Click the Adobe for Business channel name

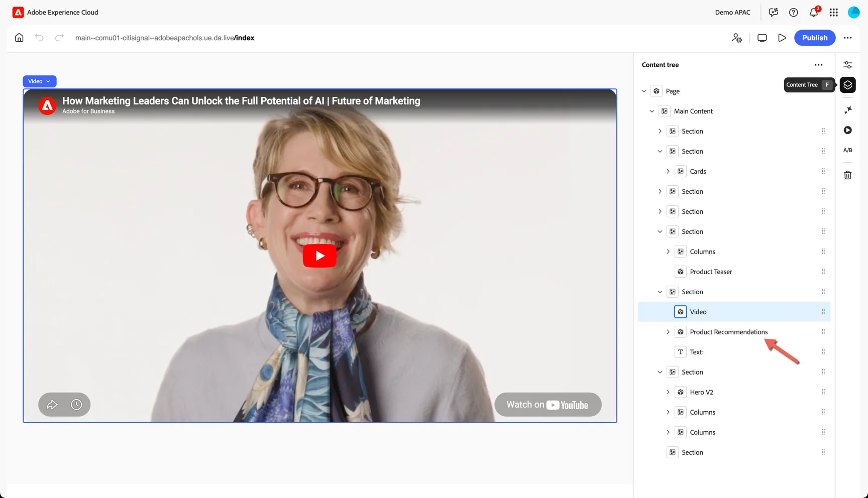(88, 111)
